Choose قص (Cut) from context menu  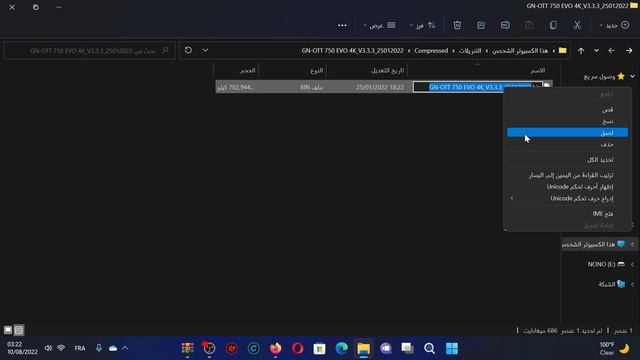567,109
